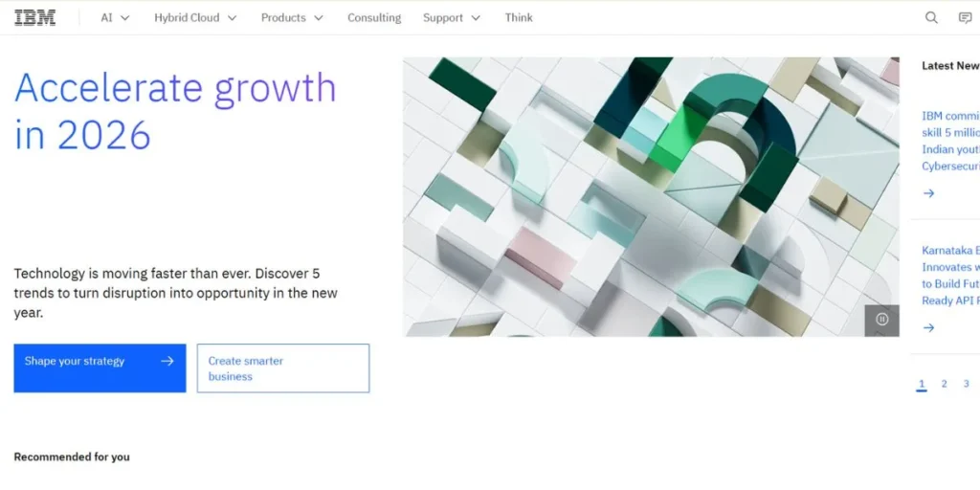Expand the Hybrid Cloud dropdown

pos(195,17)
